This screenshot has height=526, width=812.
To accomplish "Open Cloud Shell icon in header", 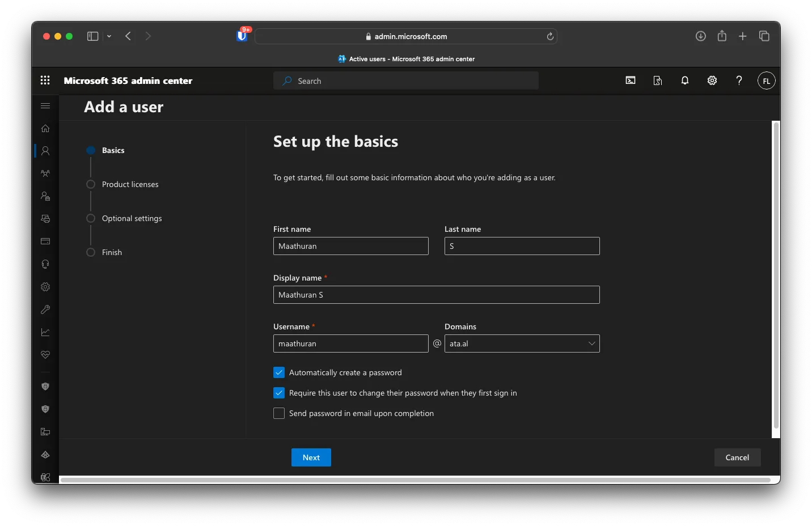I will click(631, 80).
